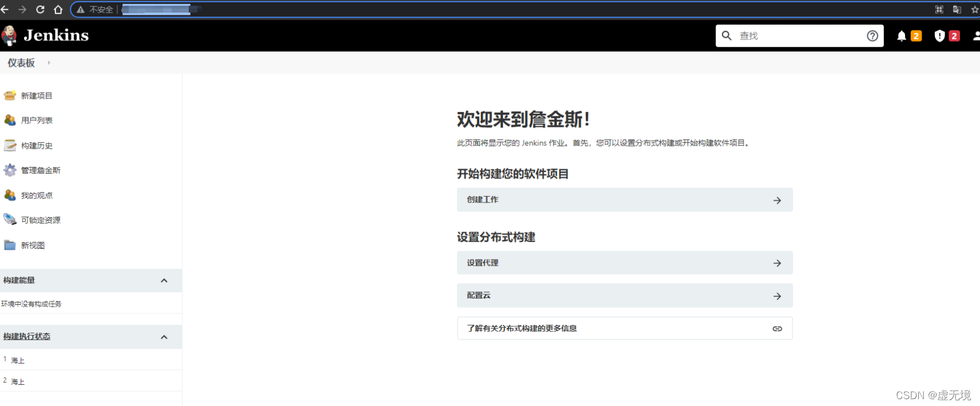
Task: Go back in browser history
Action: (x=5, y=9)
